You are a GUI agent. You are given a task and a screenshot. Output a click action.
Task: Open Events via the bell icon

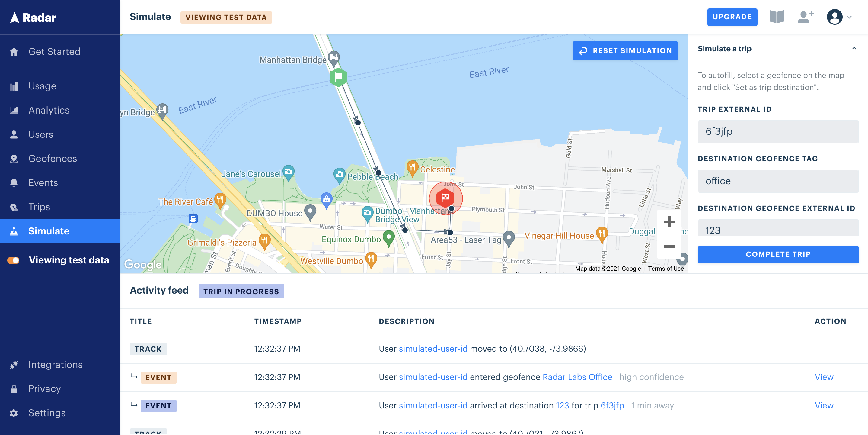point(14,182)
